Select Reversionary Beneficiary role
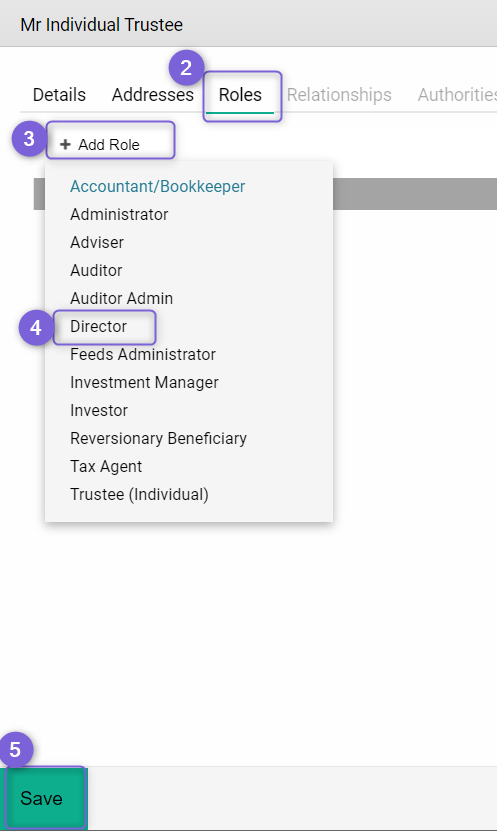Image resolution: width=497 pixels, height=831 pixels. tap(158, 438)
